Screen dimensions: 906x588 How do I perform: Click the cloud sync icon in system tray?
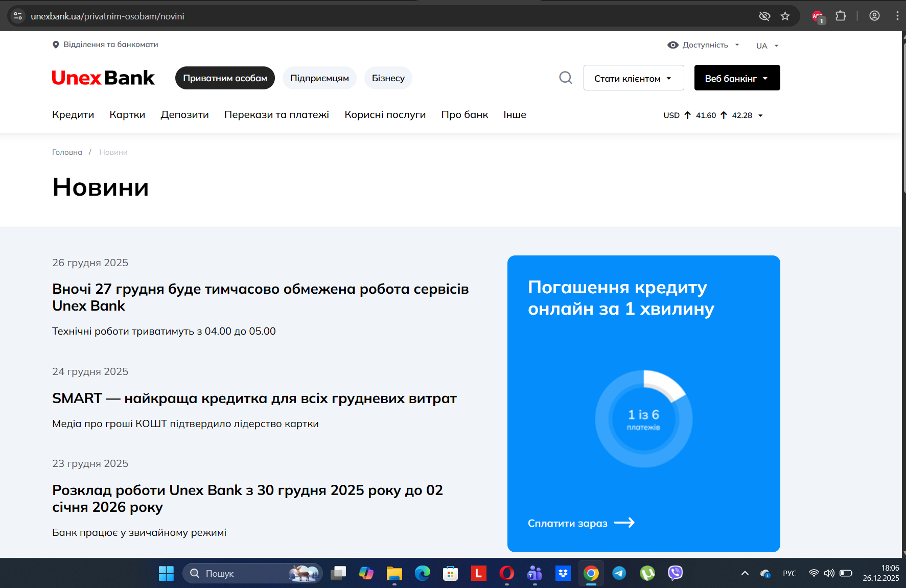(x=765, y=573)
